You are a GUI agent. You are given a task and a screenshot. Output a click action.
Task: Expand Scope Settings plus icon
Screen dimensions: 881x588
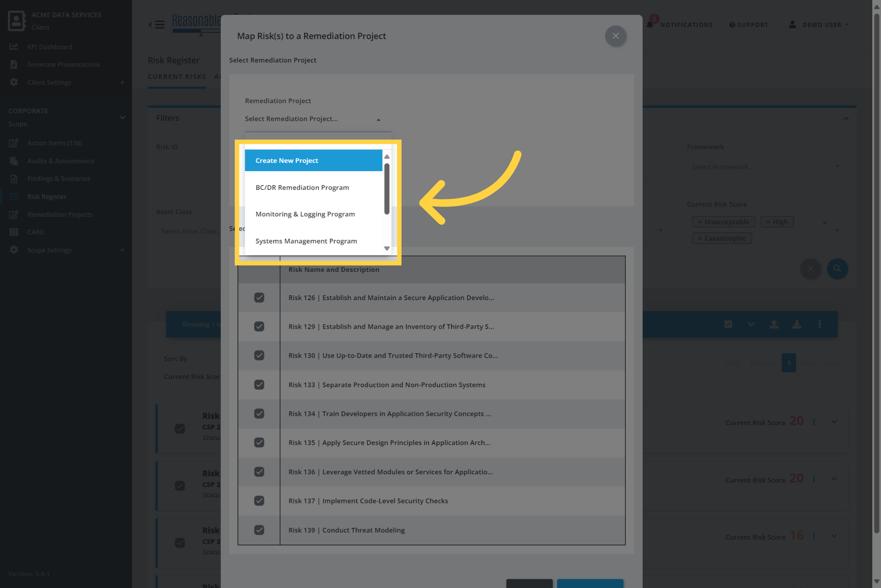122,250
